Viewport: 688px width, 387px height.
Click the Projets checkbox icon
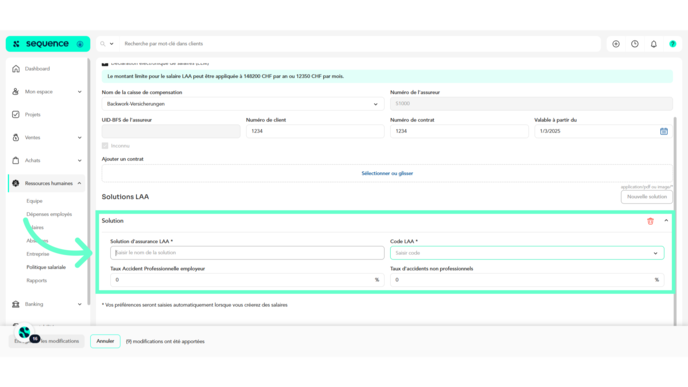(16, 115)
